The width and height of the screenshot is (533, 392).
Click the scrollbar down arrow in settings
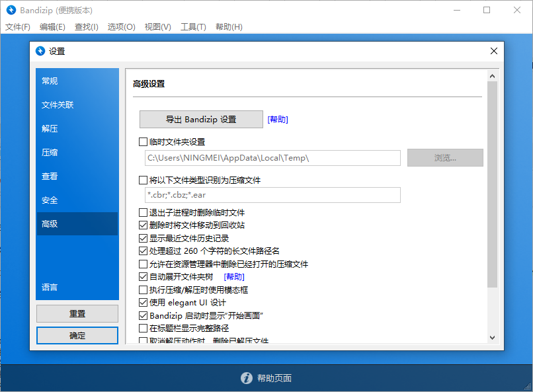click(492, 338)
